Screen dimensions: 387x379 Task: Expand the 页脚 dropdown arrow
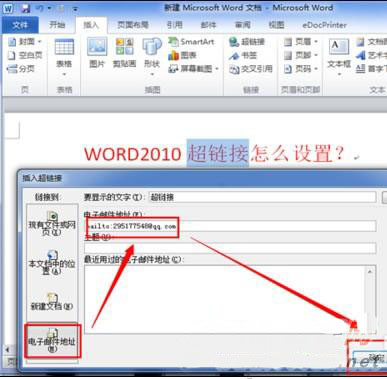tap(316, 55)
